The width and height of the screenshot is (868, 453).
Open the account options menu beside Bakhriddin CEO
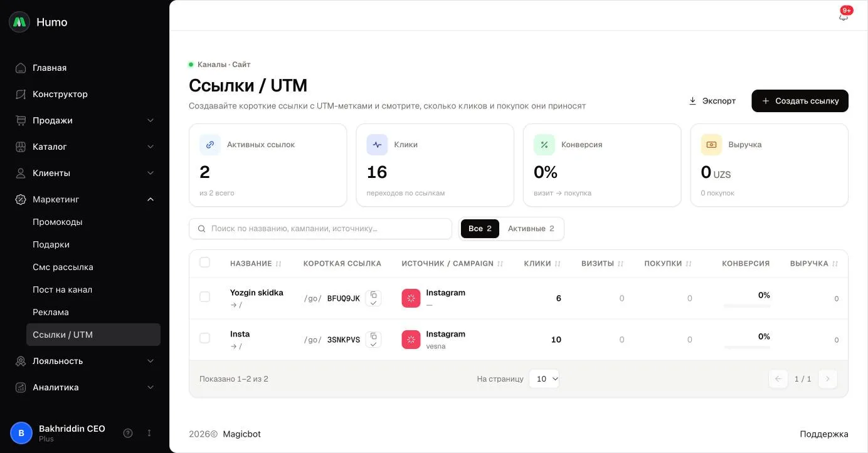point(149,433)
